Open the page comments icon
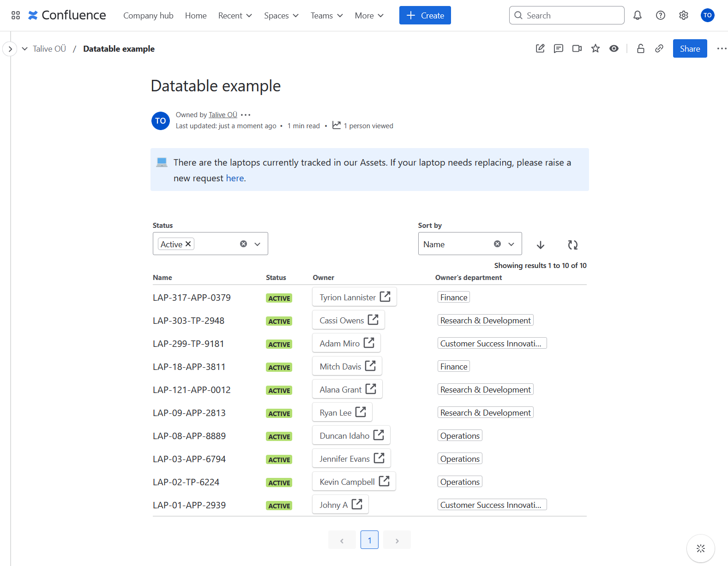Screen dimensions: 728x566 559,48
